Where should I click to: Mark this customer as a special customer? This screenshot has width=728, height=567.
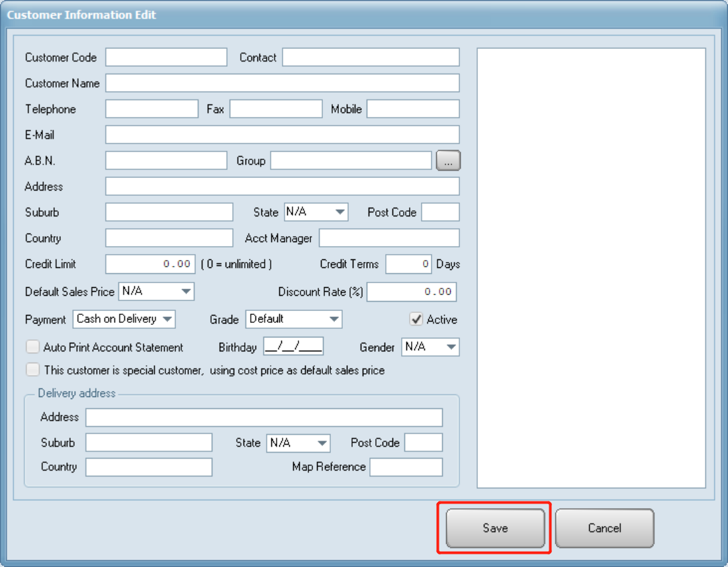32,369
